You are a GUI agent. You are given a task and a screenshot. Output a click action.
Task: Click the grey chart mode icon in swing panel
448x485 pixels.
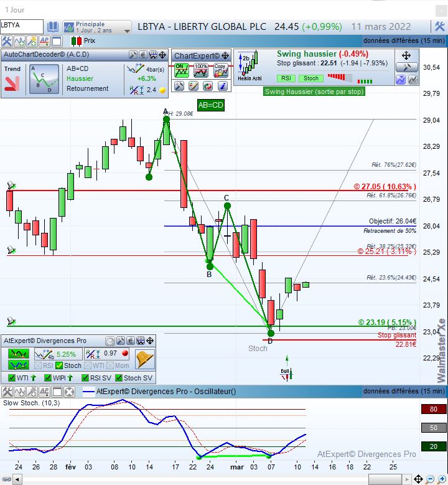click(413, 80)
